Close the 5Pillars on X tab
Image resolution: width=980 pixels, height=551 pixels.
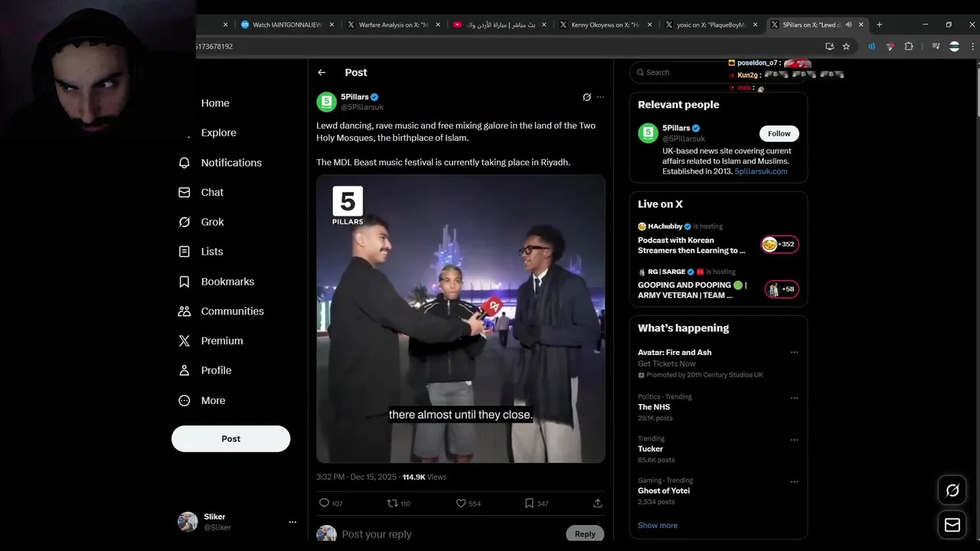(861, 24)
